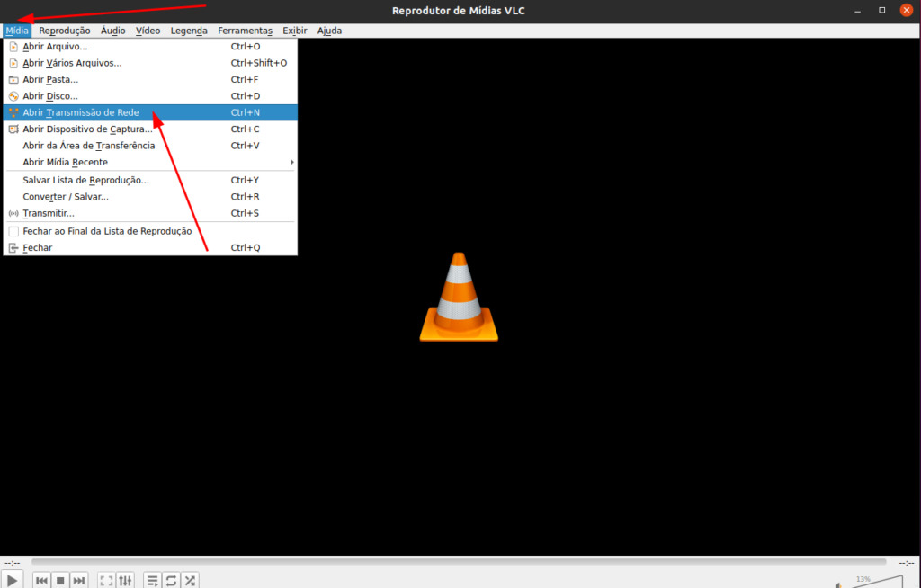Check 'Fechar ao Final da Lista de Reprodução'
921x588 pixels.
pos(13,231)
